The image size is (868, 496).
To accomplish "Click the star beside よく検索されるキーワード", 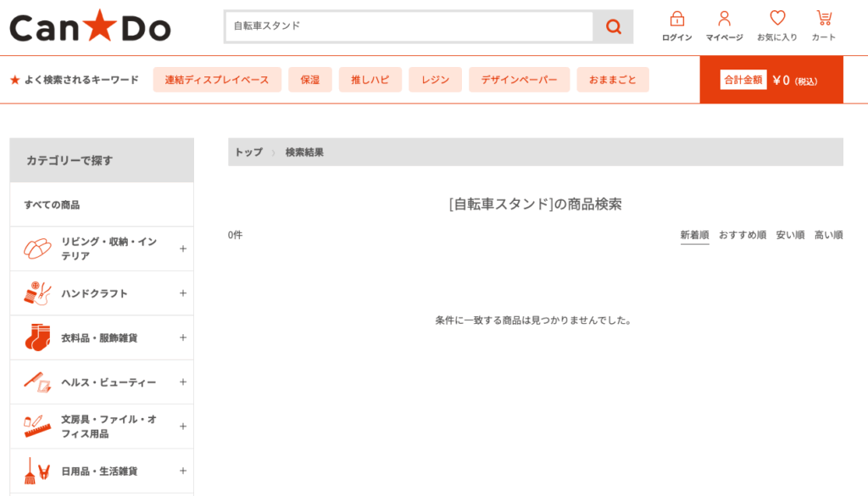I will 15,80.
